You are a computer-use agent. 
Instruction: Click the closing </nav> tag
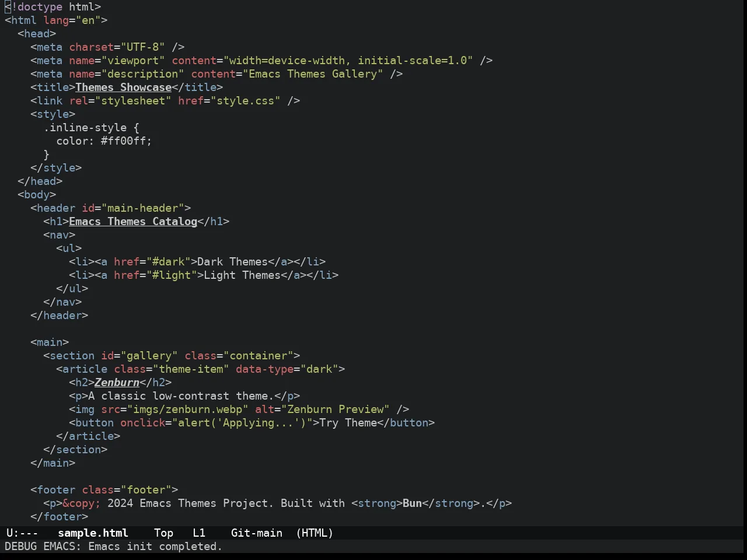[x=62, y=302]
